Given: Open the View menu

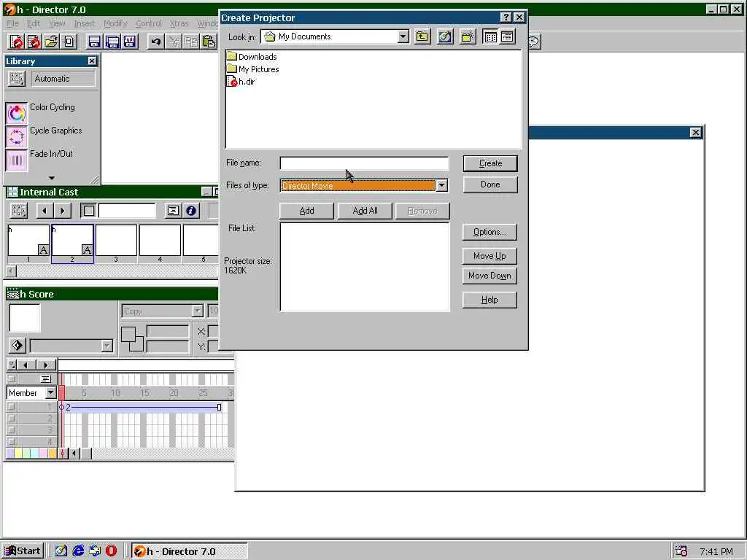Looking at the screenshot, I should (57, 23).
